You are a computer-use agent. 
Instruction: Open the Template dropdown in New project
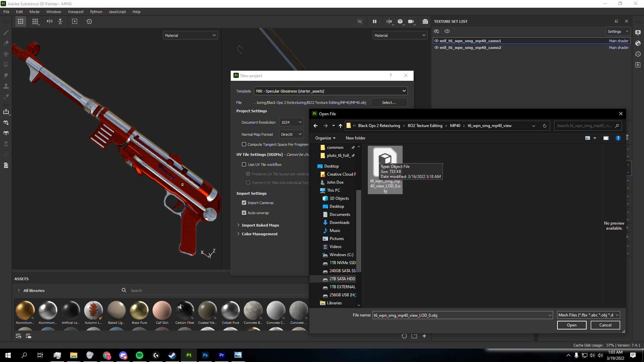point(331,91)
